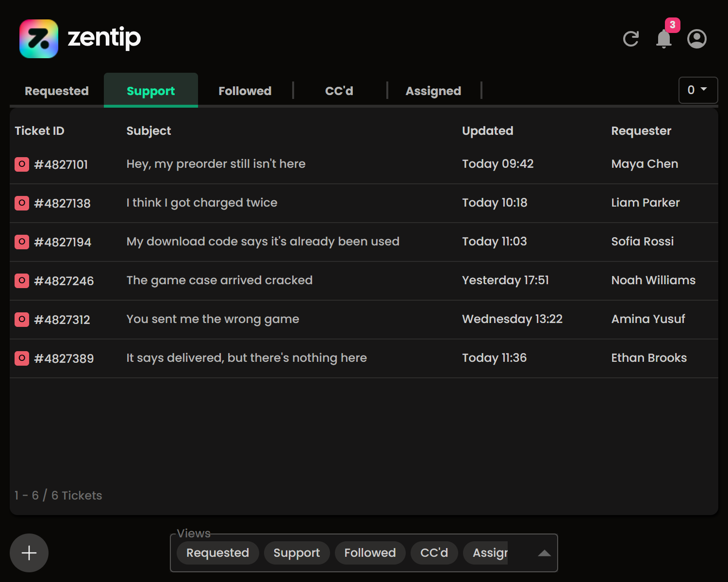Click requester Amina Yusuf

648,319
